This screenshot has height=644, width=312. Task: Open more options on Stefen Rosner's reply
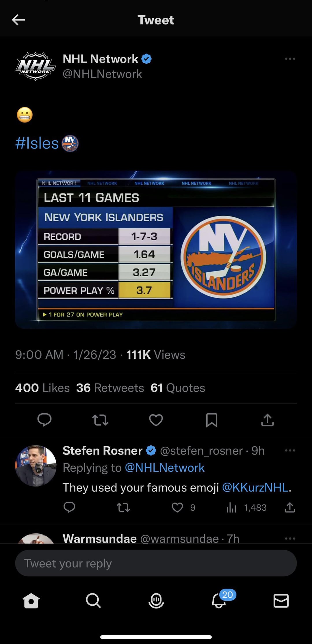[x=290, y=451]
